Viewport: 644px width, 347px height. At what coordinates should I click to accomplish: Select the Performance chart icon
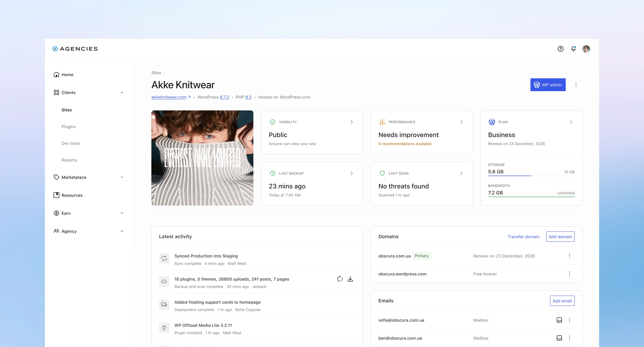pos(382,122)
